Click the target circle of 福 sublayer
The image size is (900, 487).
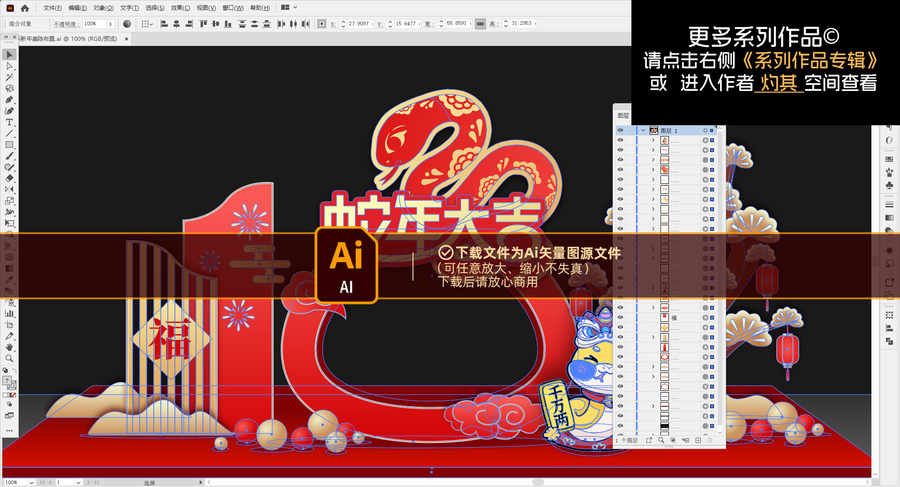(705, 317)
